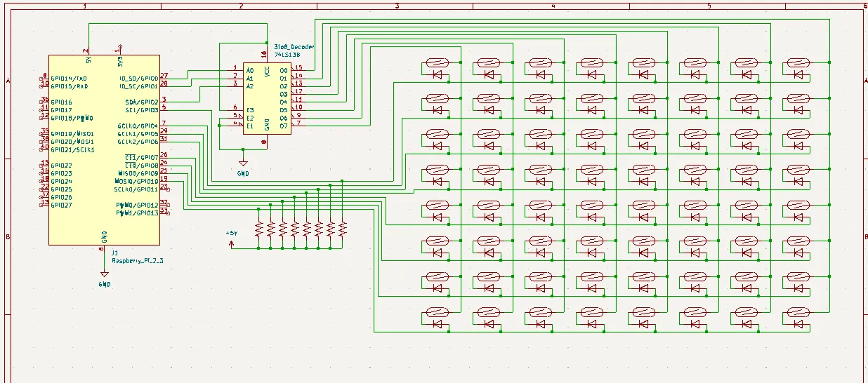This screenshot has width=868, height=383.
Task: Click the GPIO24 pin label
Action: click(x=61, y=181)
